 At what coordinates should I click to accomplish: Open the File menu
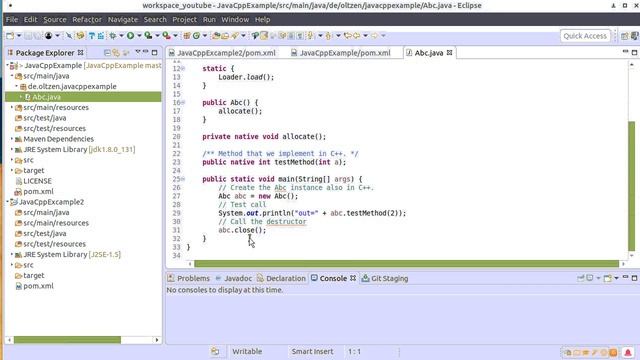11,20
